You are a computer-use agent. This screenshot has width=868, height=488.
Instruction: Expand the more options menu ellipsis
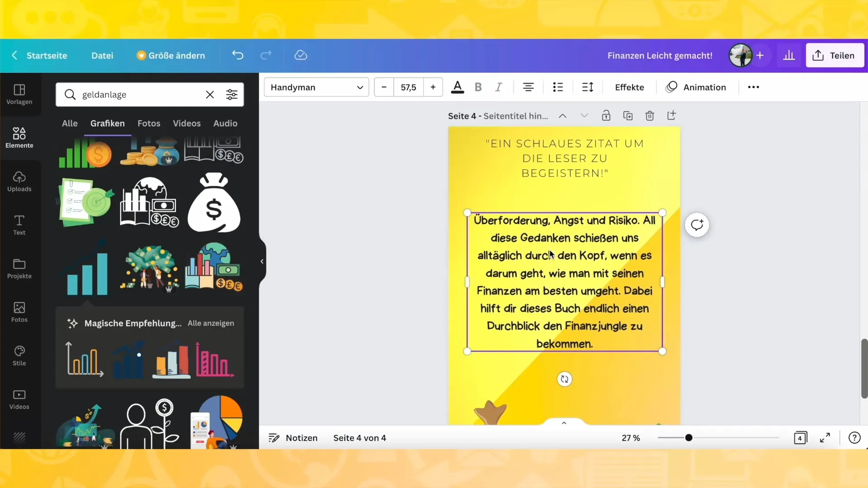pos(754,87)
